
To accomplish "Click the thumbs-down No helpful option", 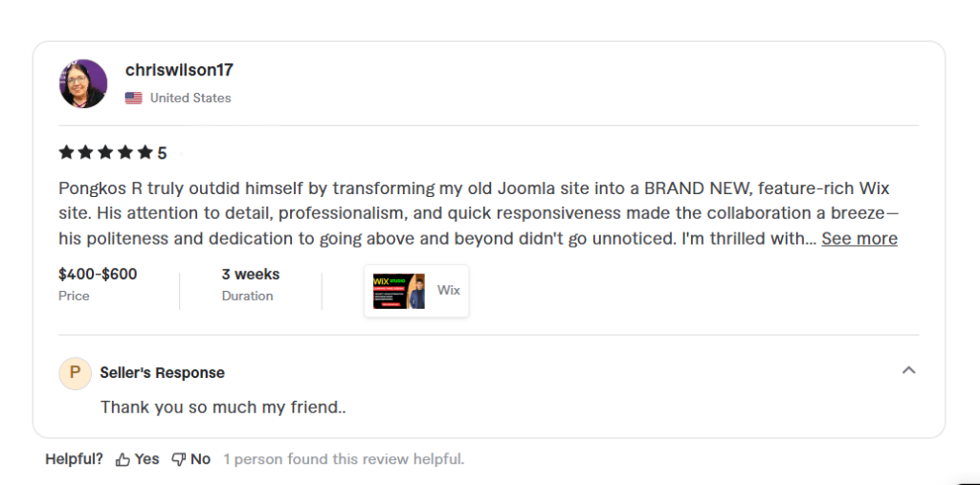I will (x=191, y=459).
